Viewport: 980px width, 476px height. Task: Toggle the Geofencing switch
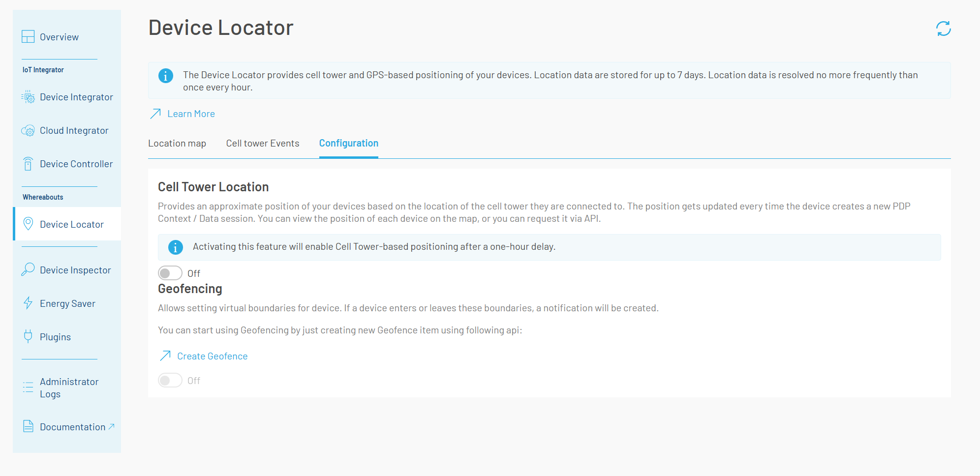coord(170,381)
